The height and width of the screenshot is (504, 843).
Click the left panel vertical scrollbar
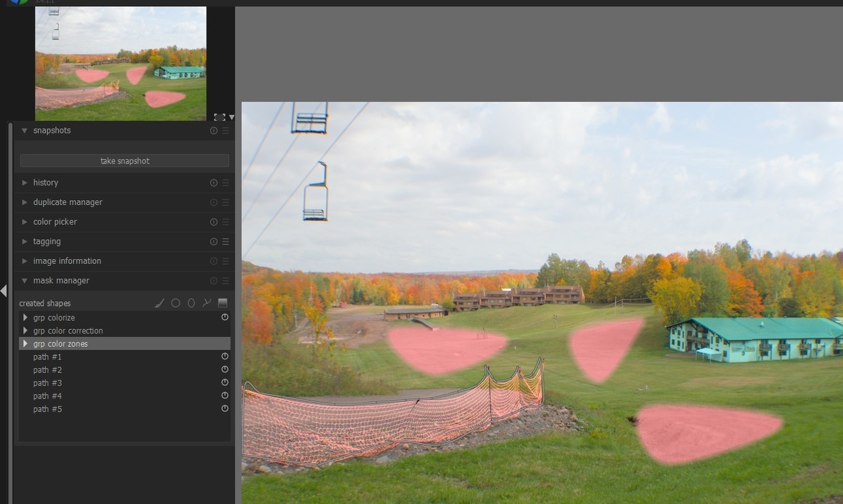[x=11, y=312]
